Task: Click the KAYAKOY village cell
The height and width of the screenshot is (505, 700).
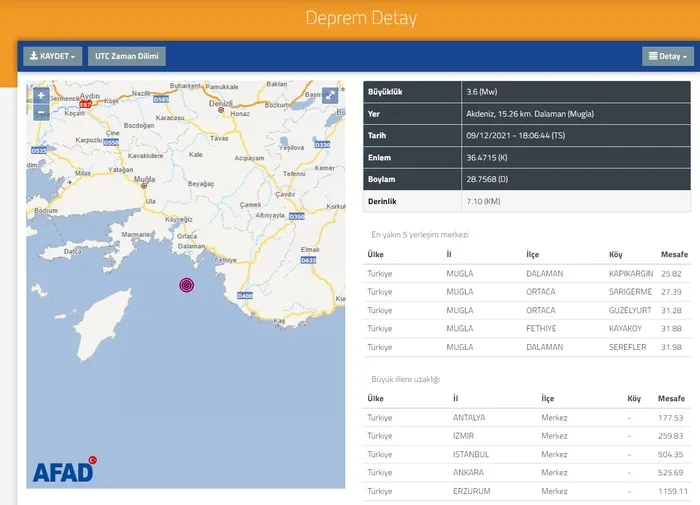Action: (625, 329)
